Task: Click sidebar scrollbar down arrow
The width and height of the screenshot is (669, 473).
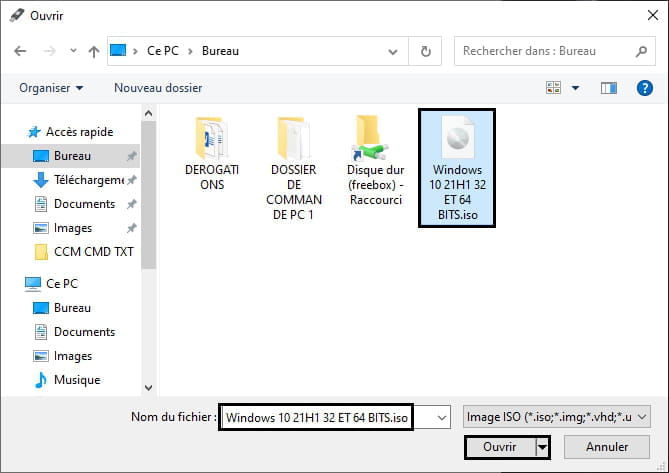Action: pos(148,388)
